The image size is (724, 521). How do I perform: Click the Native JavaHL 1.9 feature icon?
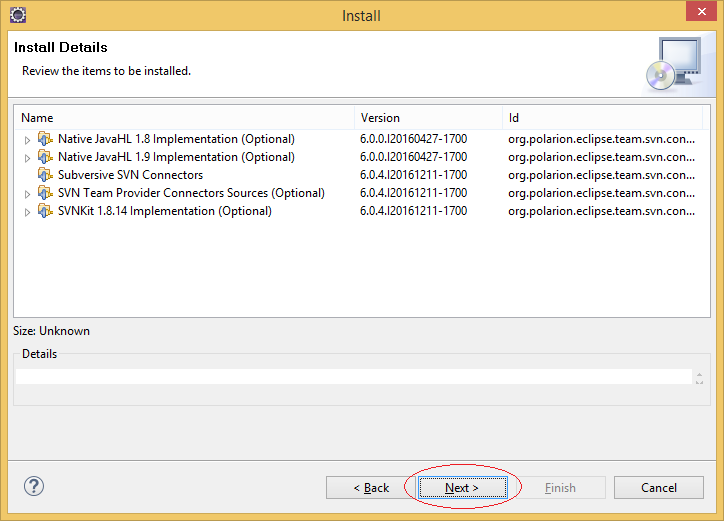(45, 157)
